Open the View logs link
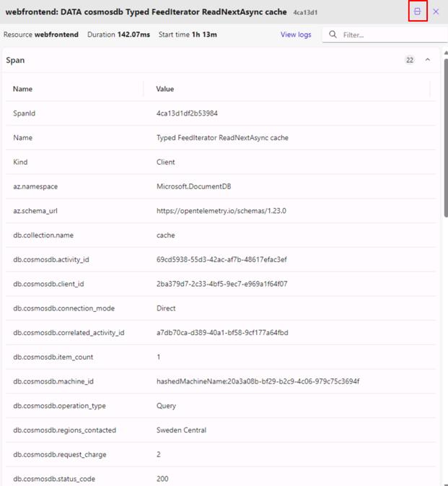The width and height of the screenshot is (448, 486). click(296, 35)
